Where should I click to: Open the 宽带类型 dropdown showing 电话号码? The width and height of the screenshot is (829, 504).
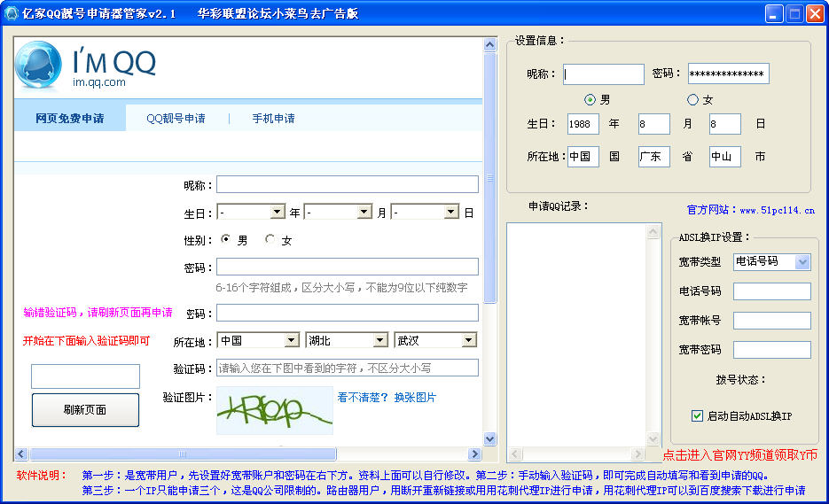point(772,261)
